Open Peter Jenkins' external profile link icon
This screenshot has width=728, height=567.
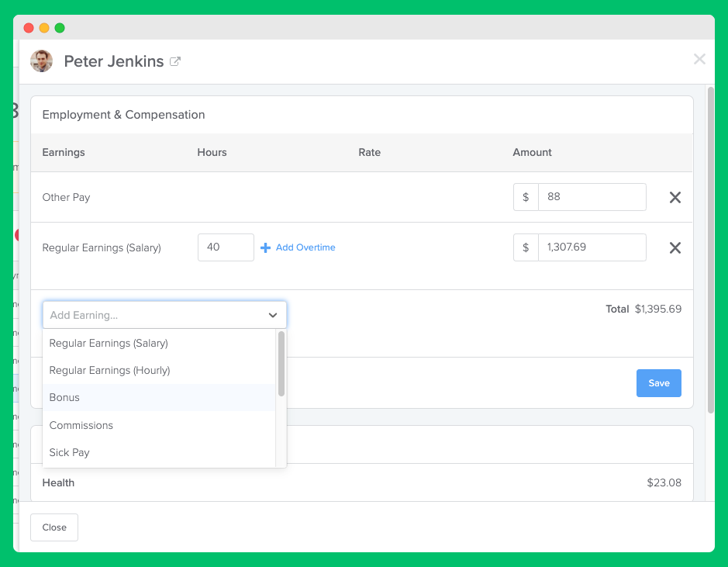click(174, 61)
